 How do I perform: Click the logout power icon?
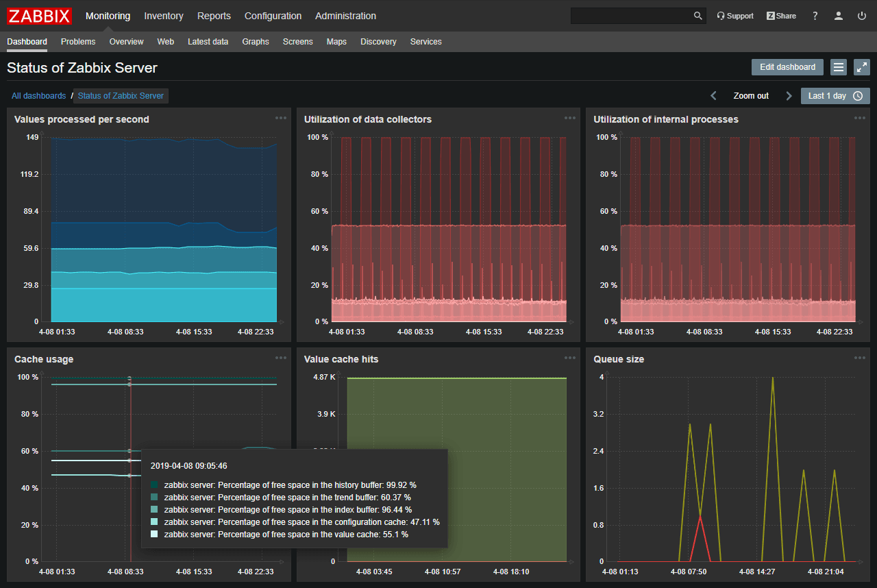tap(861, 16)
